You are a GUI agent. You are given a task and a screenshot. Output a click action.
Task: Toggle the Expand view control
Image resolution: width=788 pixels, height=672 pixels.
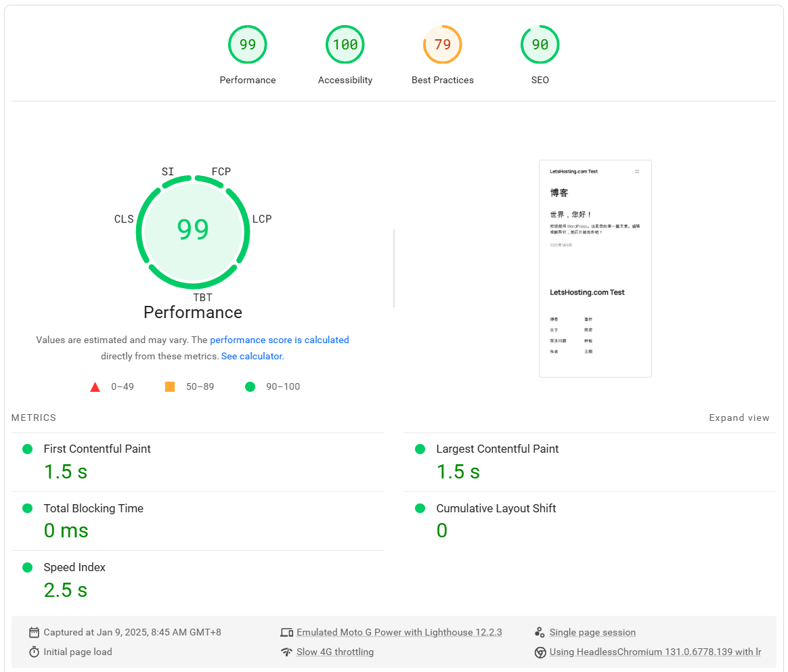[739, 418]
